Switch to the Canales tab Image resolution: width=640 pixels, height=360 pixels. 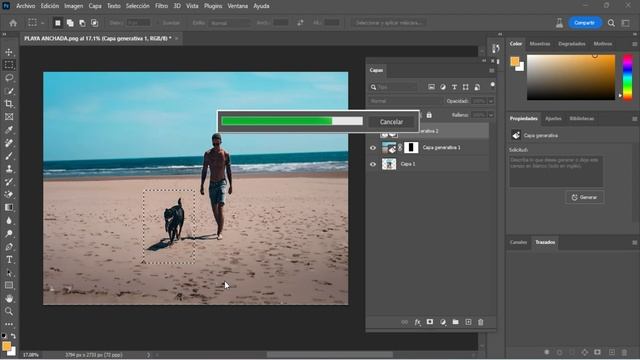(x=518, y=242)
